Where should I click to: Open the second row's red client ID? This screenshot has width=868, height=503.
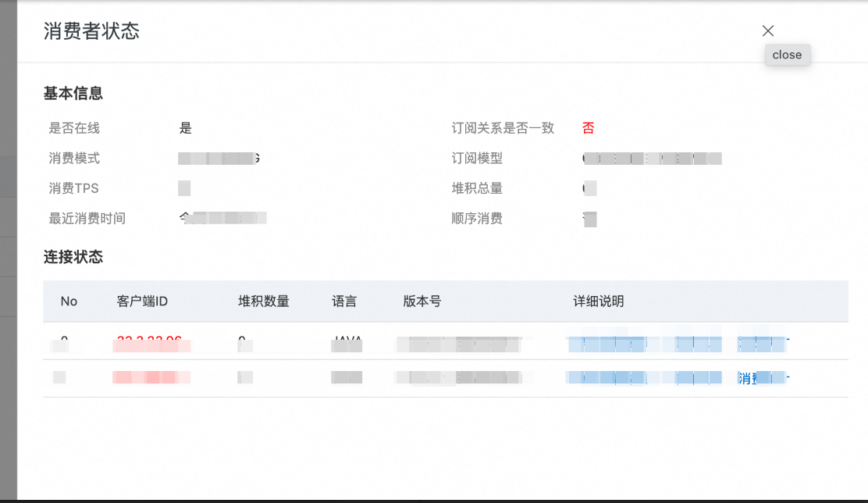[151, 378]
